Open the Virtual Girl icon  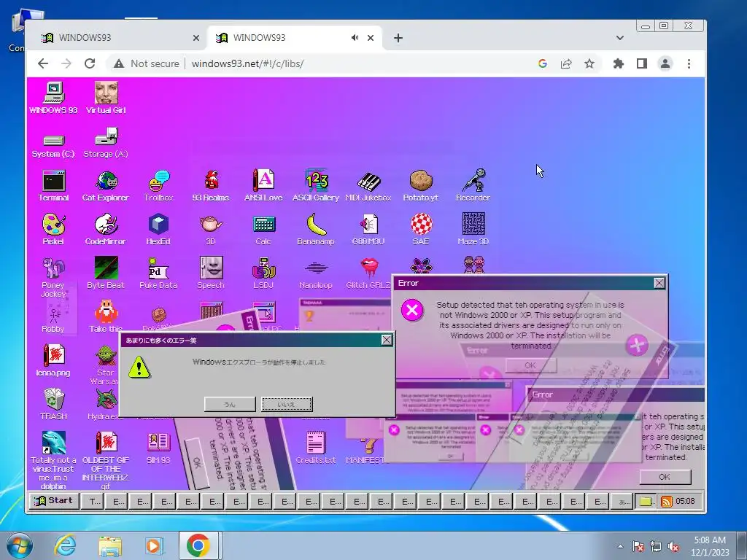106,93
